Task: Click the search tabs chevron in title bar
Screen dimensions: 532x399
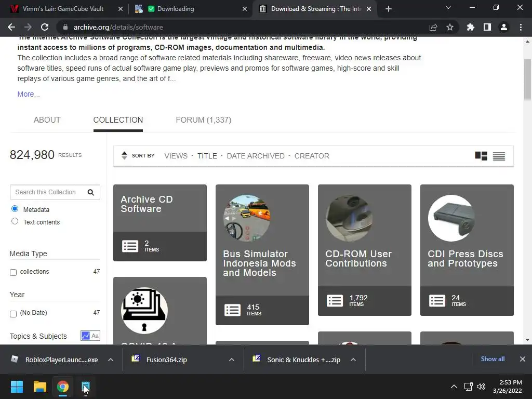Action: [448, 7]
